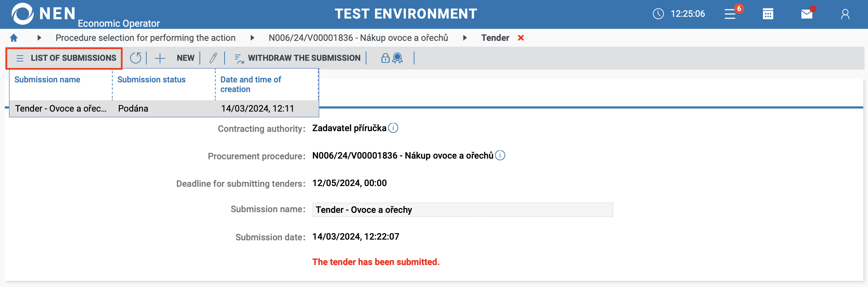Open the user profile icon
This screenshot has height=287, width=868.
pos(845,14)
